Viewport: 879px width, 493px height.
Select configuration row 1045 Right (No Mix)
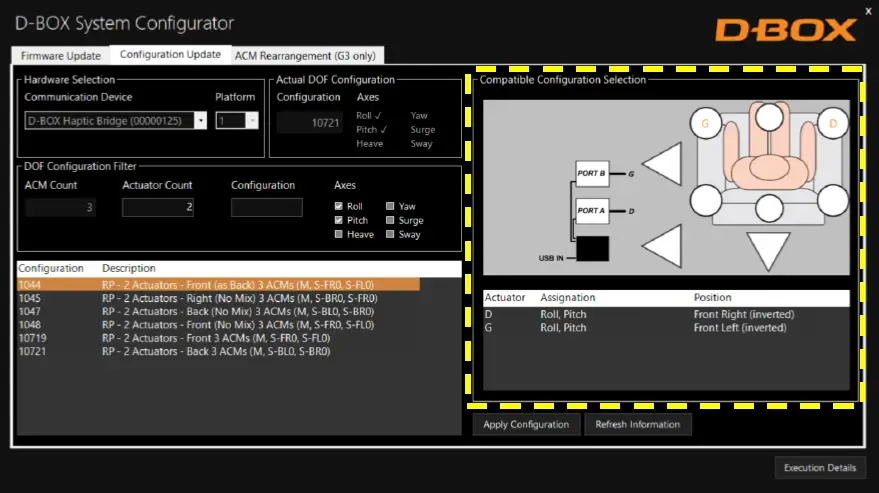point(239,298)
